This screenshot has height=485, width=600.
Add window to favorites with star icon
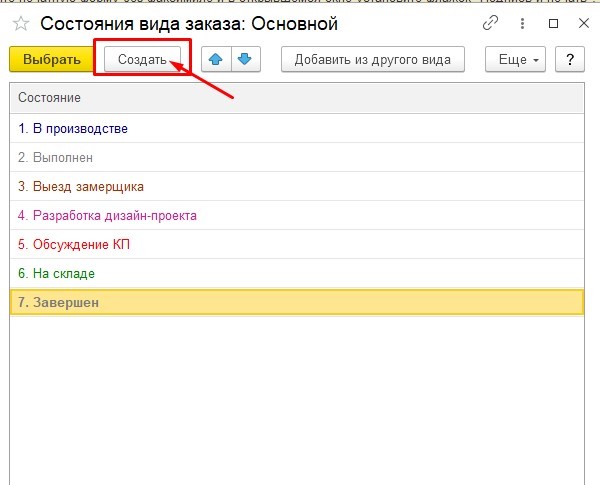click(x=20, y=23)
